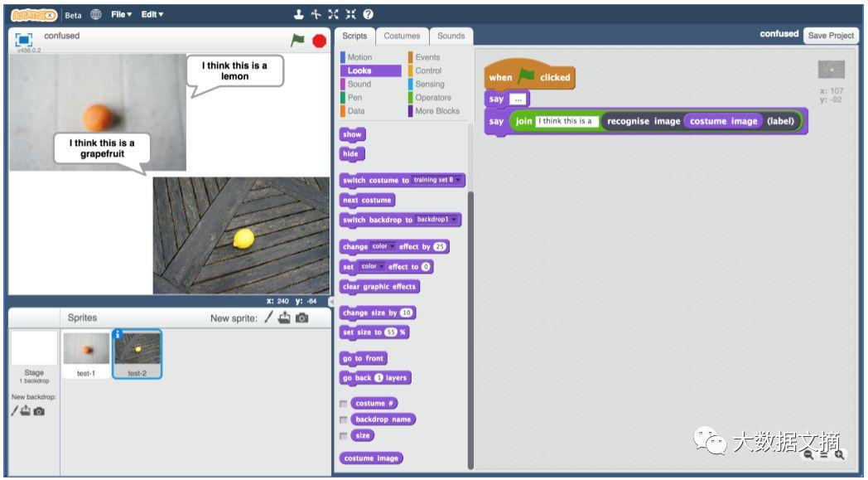The height and width of the screenshot is (480, 868).
Task: Zoom out the scripts area
Action: click(808, 455)
